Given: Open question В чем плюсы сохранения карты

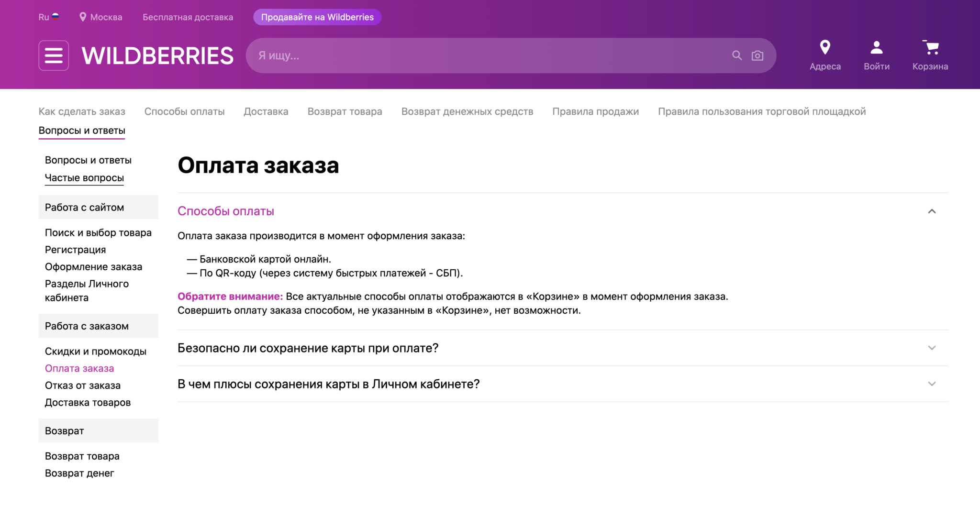Looking at the screenshot, I should pyautogui.click(x=329, y=384).
